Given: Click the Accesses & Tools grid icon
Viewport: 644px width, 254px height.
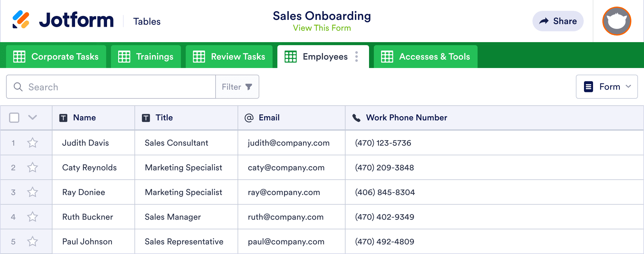Looking at the screenshot, I should point(387,57).
